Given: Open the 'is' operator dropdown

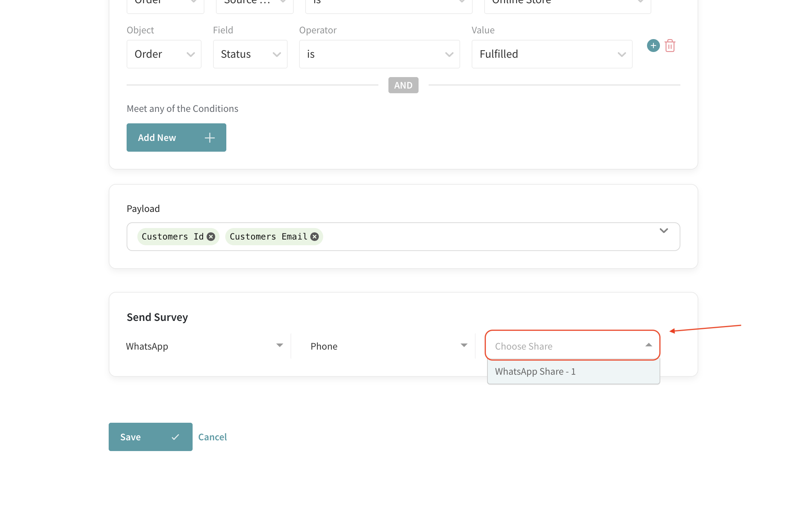Looking at the screenshot, I should tap(379, 54).
